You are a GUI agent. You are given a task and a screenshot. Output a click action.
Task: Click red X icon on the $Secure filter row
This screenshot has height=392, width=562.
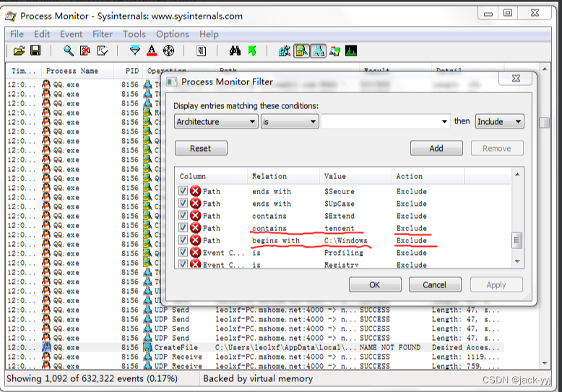click(x=195, y=191)
